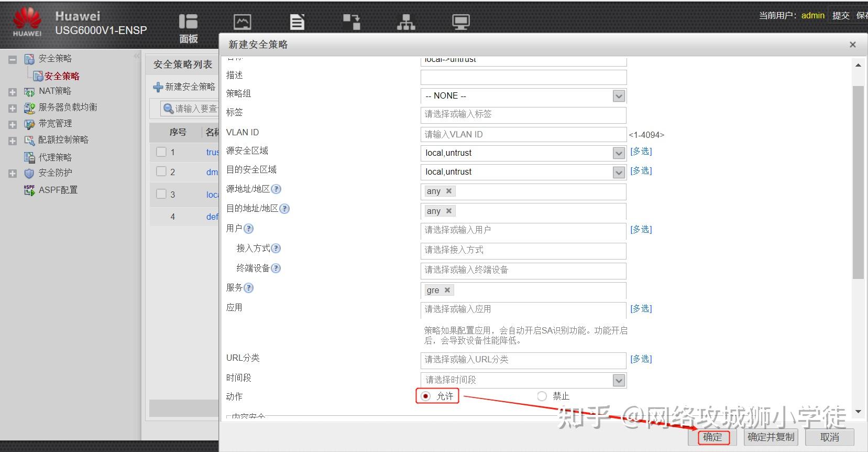Viewport: 868px width, 452px height.
Task: Show help for 终端设备
Action: click(276, 268)
